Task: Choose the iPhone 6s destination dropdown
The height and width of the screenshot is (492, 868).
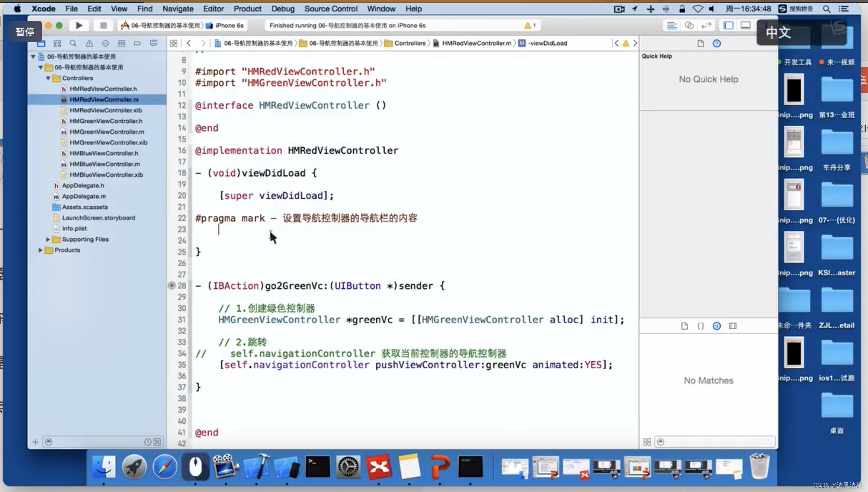Action: [225, 25]
